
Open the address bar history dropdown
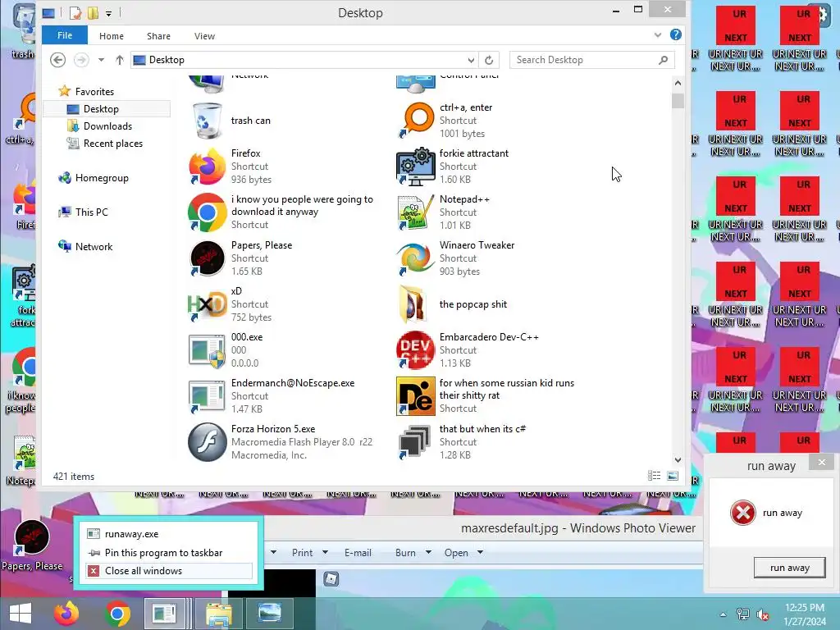click(x=471, y=60)
